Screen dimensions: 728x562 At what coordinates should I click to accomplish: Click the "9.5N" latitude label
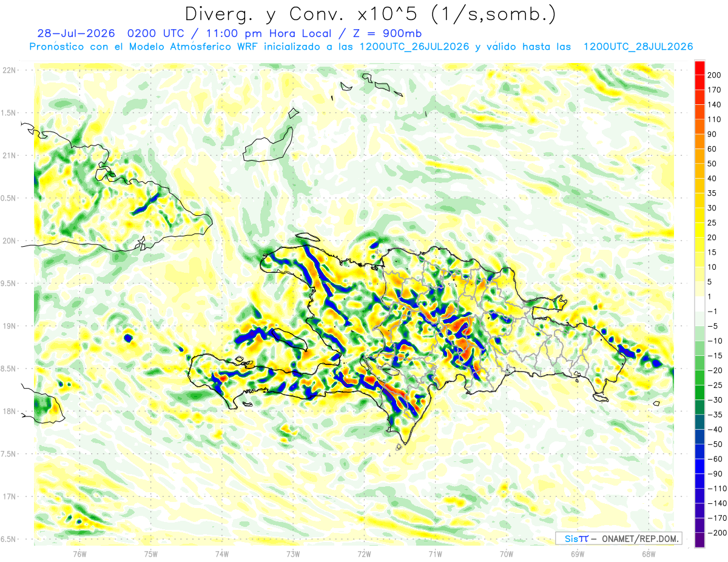8,283
